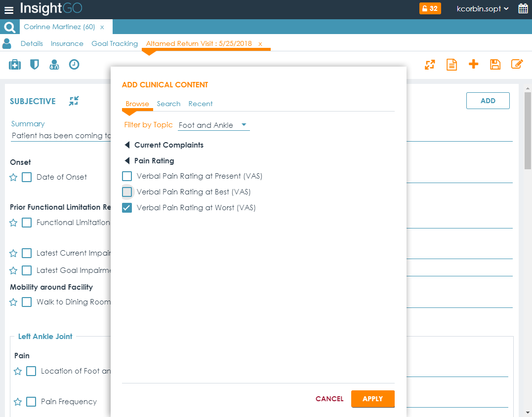
Task: Uncheck Verbal Pain Rating at Worst
Action: pos(127,208)
